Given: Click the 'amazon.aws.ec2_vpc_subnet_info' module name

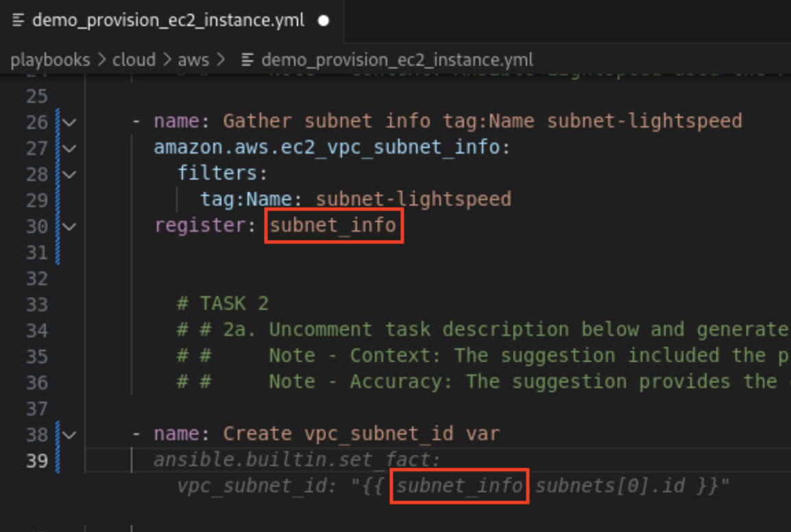Looking at the screenshot, I should click(327, 147).
